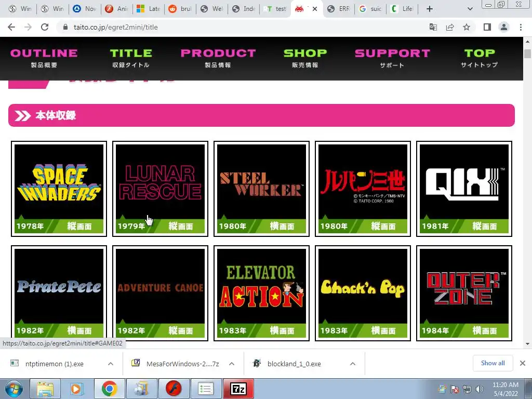Go back to the previous page
The image size is (532, 399).
(x=11, y=27)
